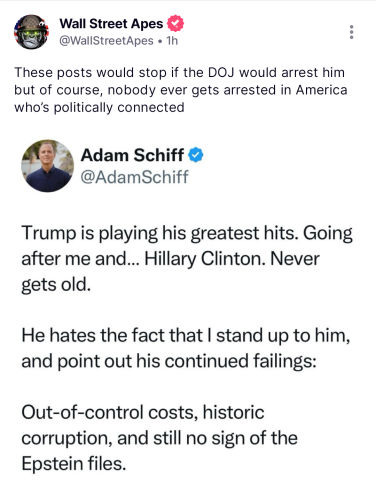Open the vertical three-dot more options menu
This screenshot has height=500, width=376.
[351, 32]
